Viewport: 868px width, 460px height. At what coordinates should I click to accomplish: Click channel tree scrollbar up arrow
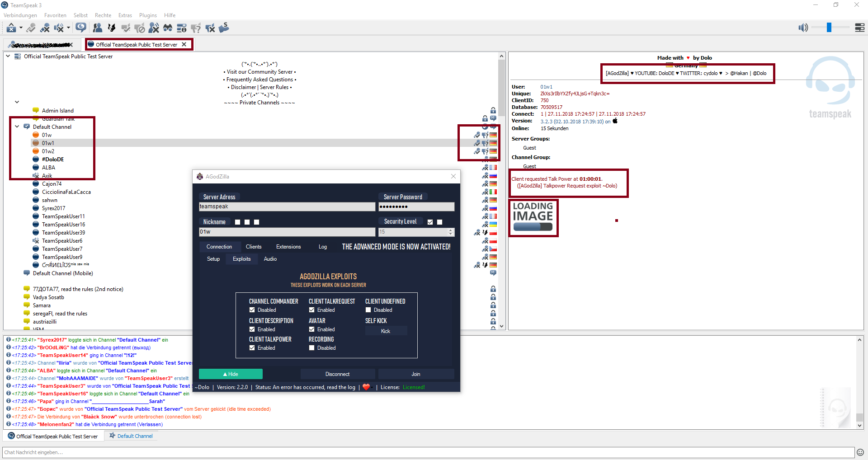(x=501, y=56)
